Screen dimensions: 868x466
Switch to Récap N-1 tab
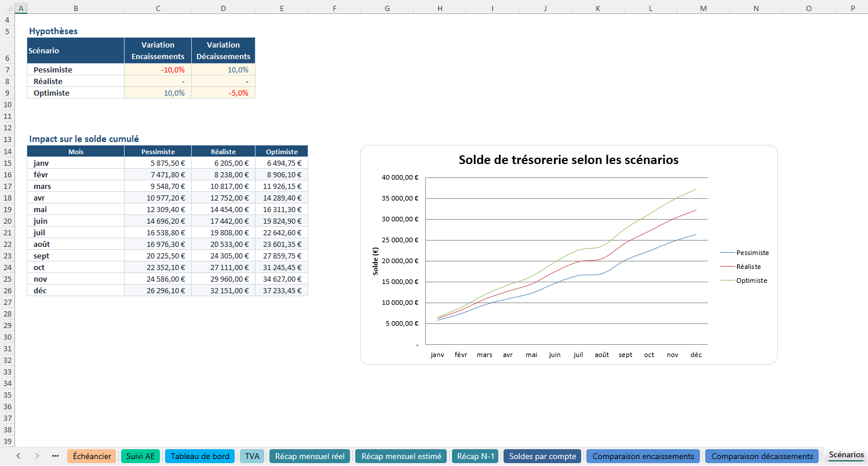(475, 456)
